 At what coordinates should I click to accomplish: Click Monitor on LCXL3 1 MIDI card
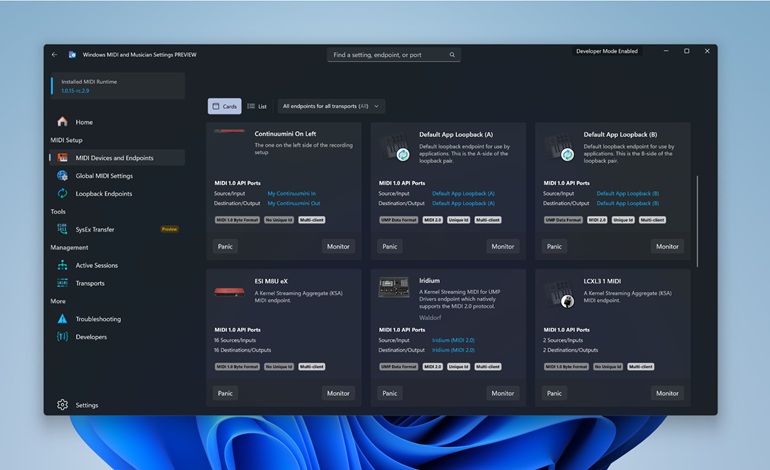click(667, 393)
